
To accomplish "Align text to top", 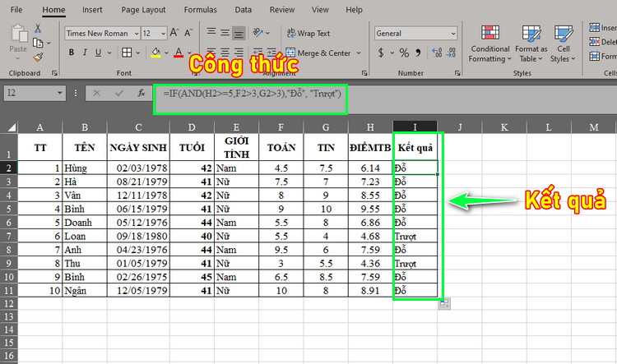I will 211,32.
